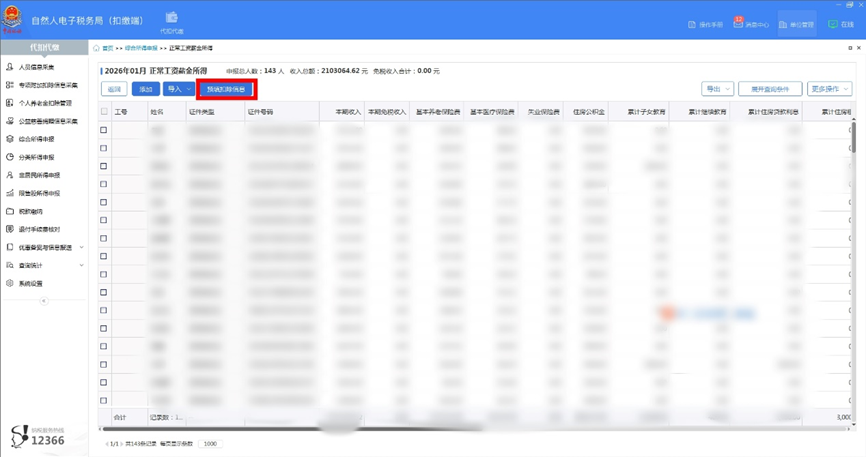
Task: Open 单位管理 in the top bar
Action: point(797,24)
